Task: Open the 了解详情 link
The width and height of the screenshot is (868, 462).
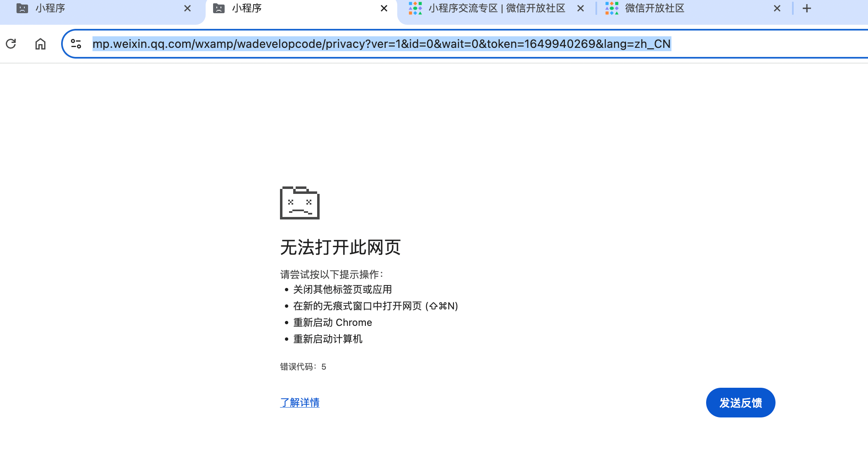Action: point(300,403)
